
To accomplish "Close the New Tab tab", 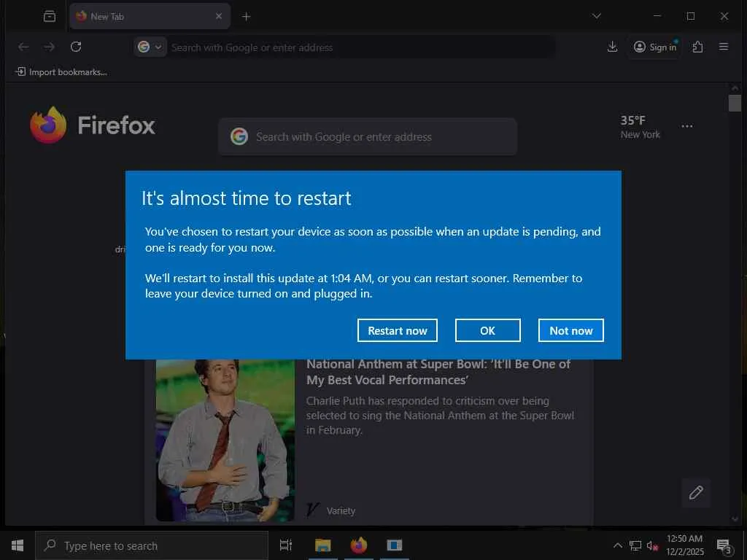I will [x=219, y=16].
